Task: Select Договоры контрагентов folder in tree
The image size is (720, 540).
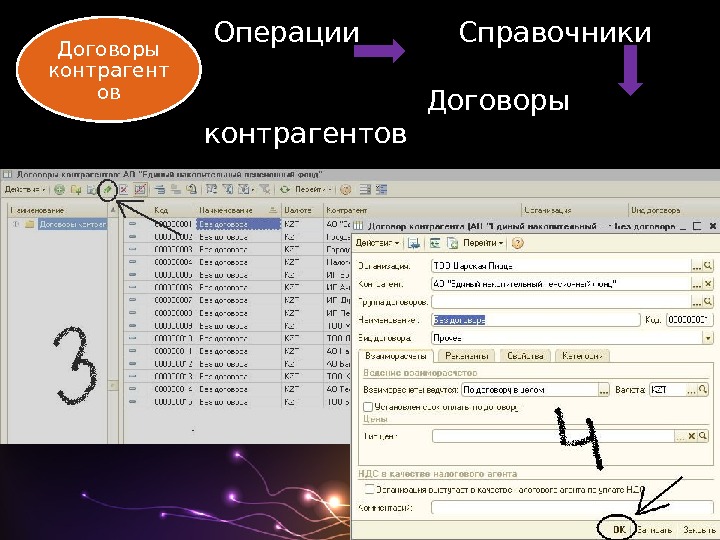Action: 73,224
